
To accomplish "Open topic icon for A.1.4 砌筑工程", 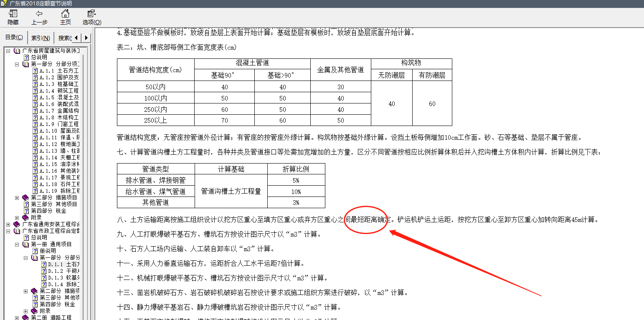I will click(x=35, y=91).
